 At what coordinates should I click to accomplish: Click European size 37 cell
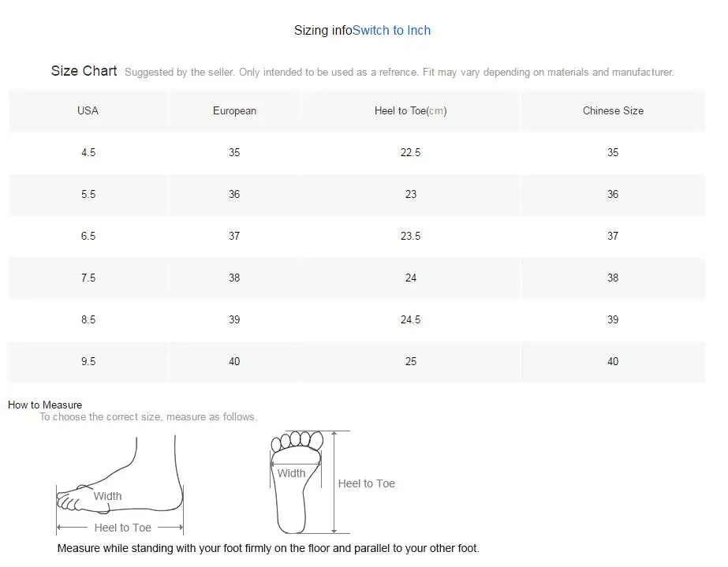pyautogui.click(x=234, y=236)
